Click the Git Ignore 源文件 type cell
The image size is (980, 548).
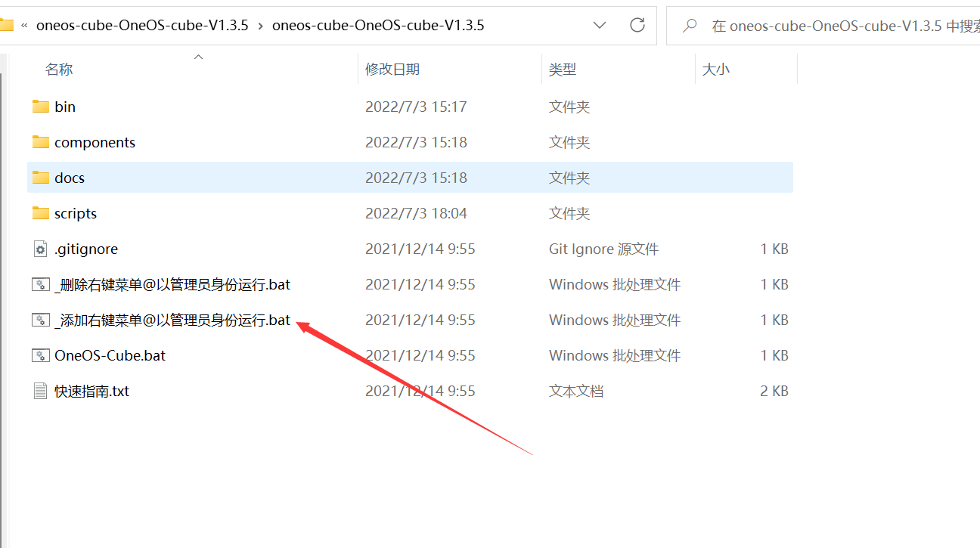coord(603,249)
